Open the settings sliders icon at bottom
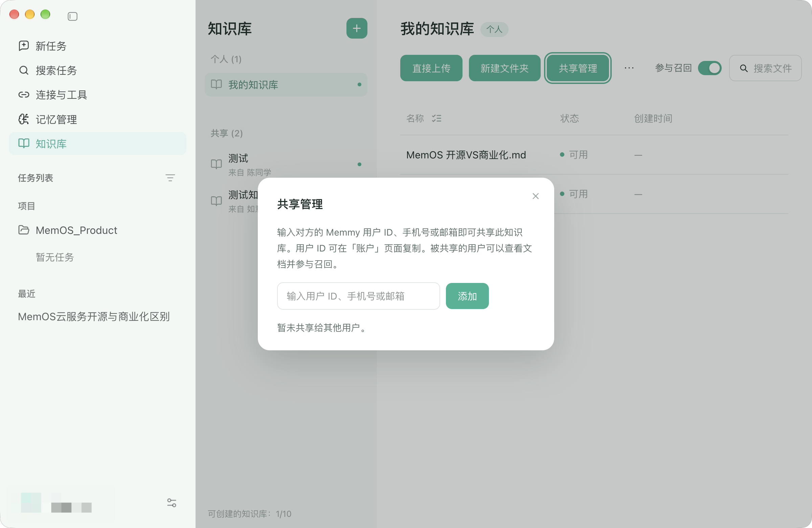Image resolution: width=812 pixels, height=528 pixels. pyautogui.click(x=172, y=503)
